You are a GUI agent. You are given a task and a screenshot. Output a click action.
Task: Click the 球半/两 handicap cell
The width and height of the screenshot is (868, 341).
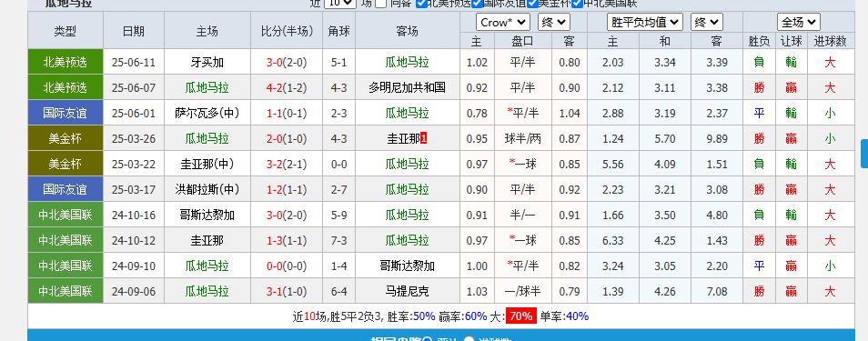(x=522, y=138)
